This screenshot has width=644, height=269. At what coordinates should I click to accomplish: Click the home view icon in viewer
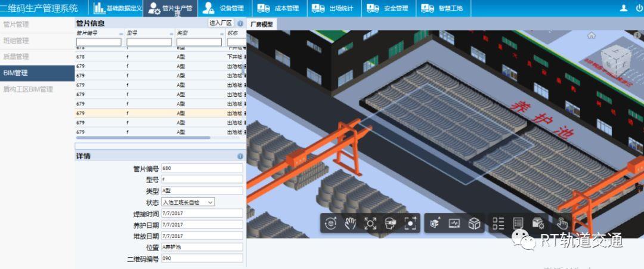coord(592,35)
